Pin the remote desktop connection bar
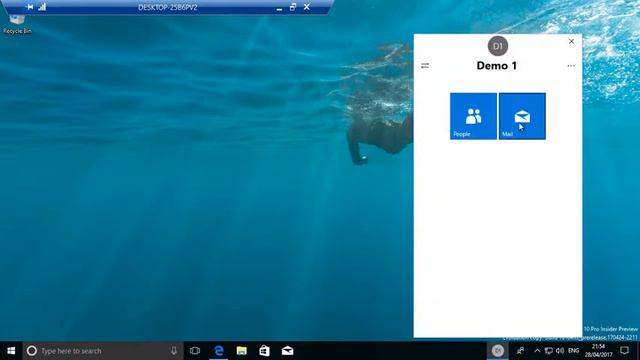Viewport: 640px width, 360px height. point(29,7)
